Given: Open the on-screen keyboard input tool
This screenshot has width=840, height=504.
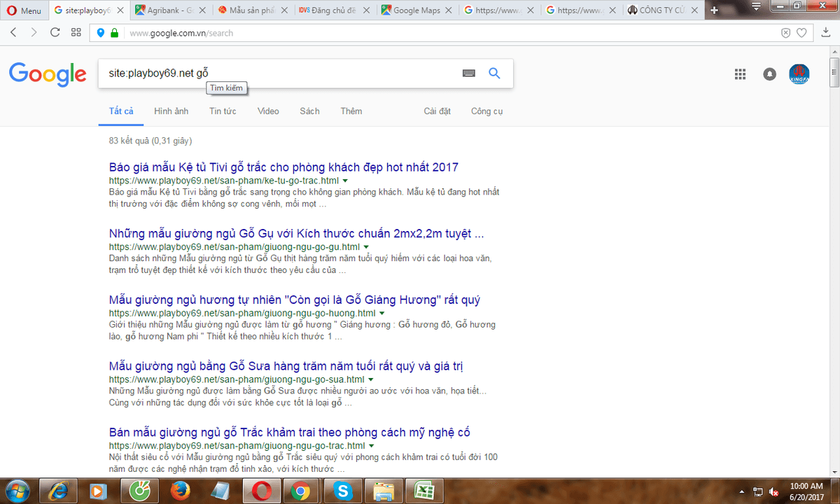Looking at the screenshot, I should click(469, 73).
